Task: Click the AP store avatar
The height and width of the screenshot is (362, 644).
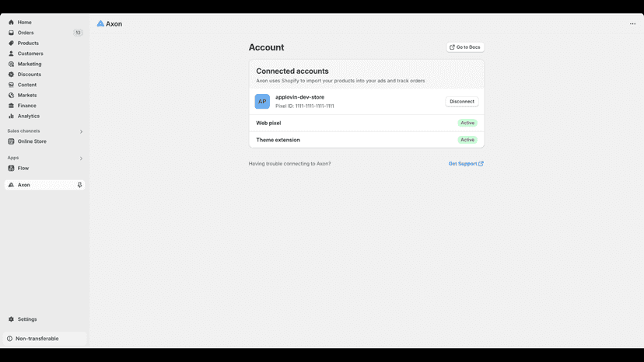Action: point(262,102)
